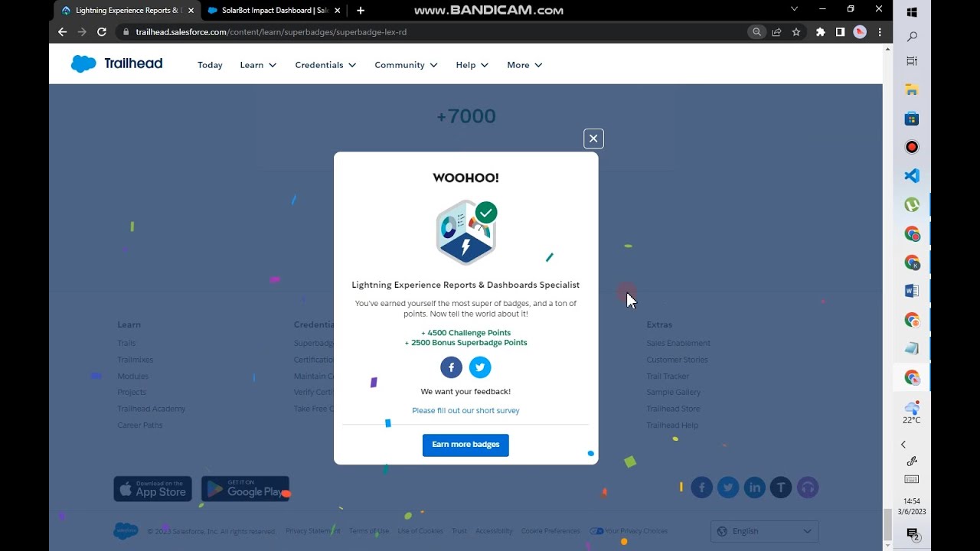Open the Modules footer link
Viewport: 980px width, 551px height.
pos(133,377)
